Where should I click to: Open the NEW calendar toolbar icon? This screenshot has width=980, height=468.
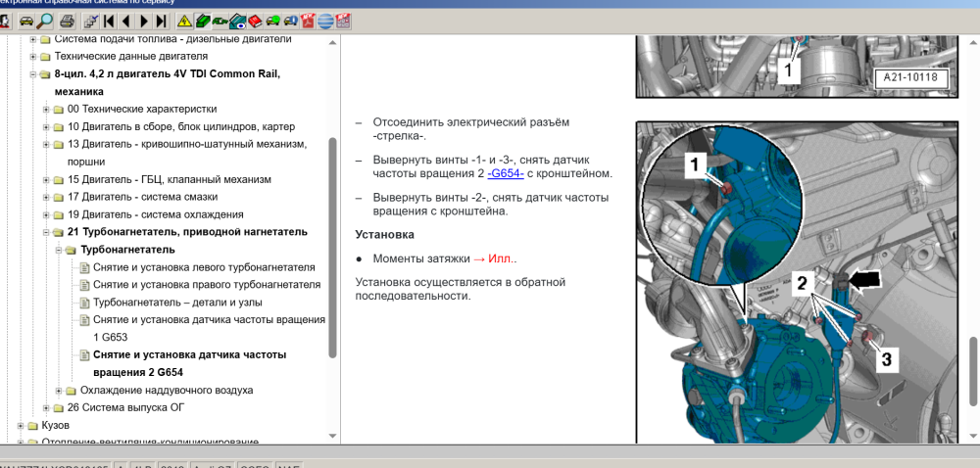coord(343,22)
